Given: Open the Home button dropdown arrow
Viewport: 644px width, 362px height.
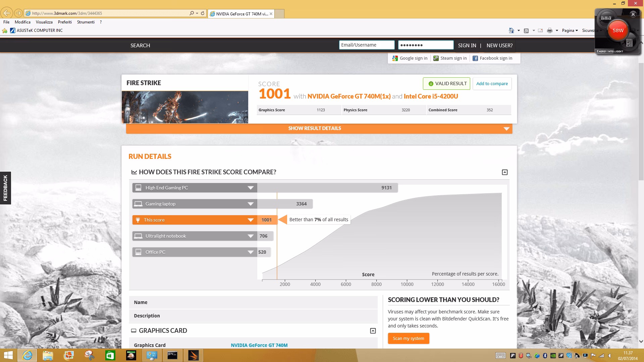Looking at the screenshot, I should 519,31.
